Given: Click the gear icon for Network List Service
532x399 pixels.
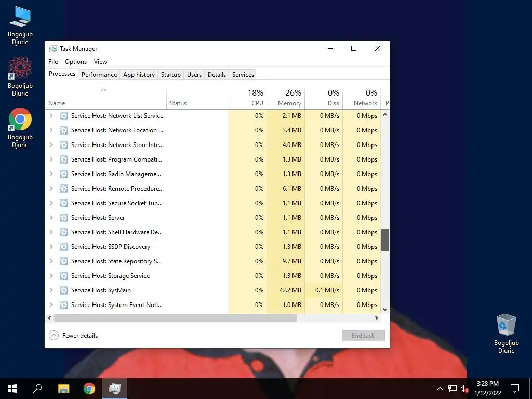Looking at the screenshot, I should (64, 116).
